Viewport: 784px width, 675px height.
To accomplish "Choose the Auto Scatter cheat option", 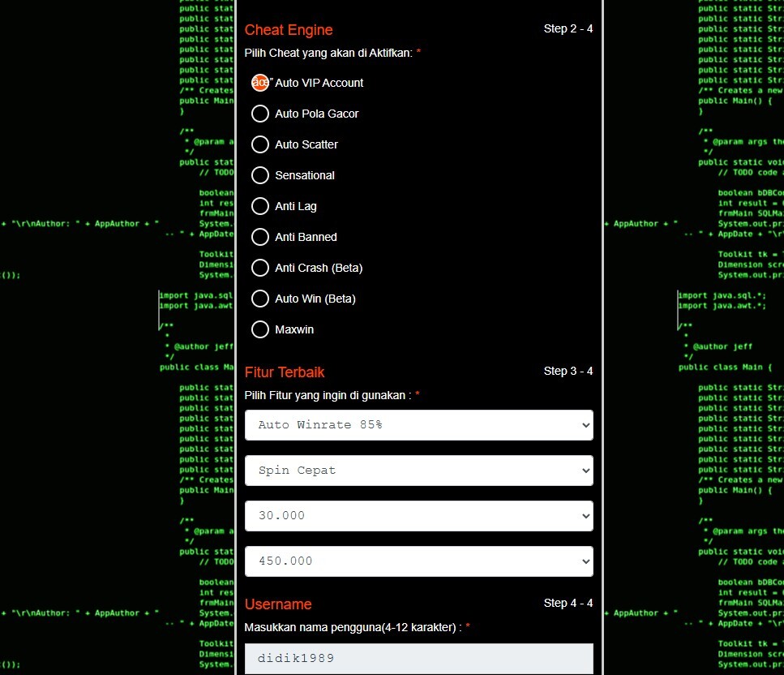I will (260, 144).
